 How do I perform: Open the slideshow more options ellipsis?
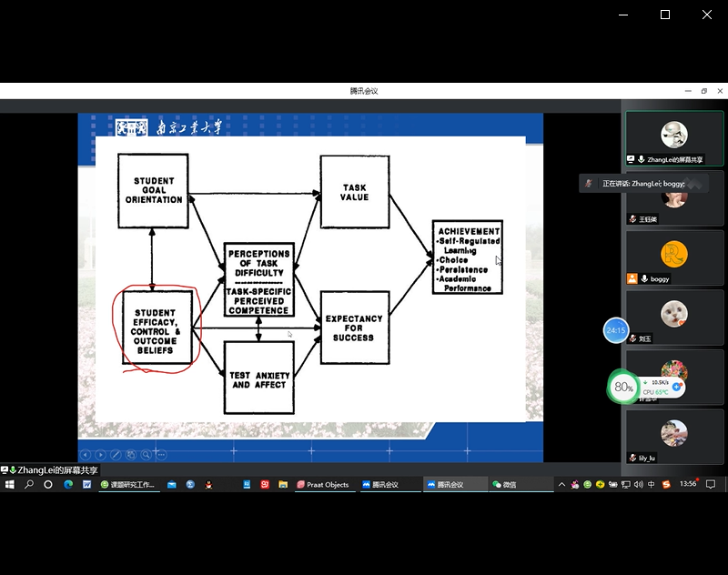(160, 454)
